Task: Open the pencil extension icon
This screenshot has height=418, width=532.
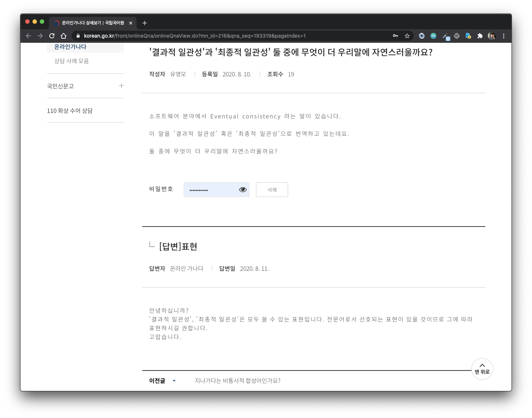Action: tap(445, 36)
